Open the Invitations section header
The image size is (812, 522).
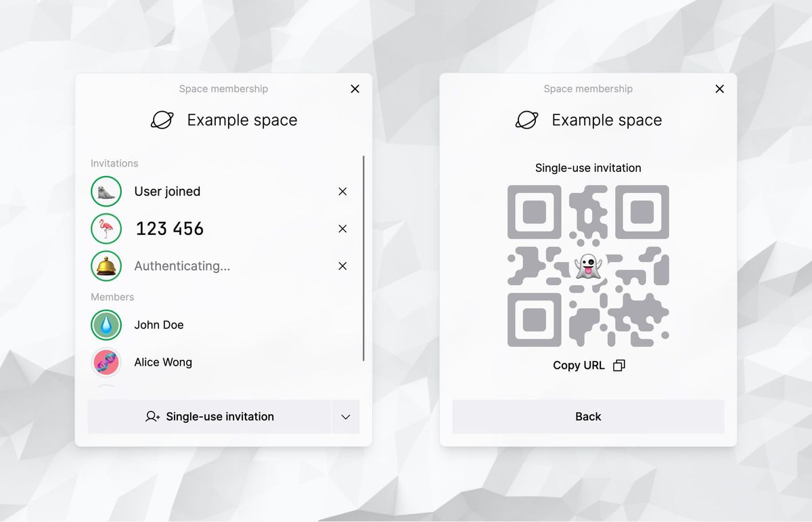[114, 163]
